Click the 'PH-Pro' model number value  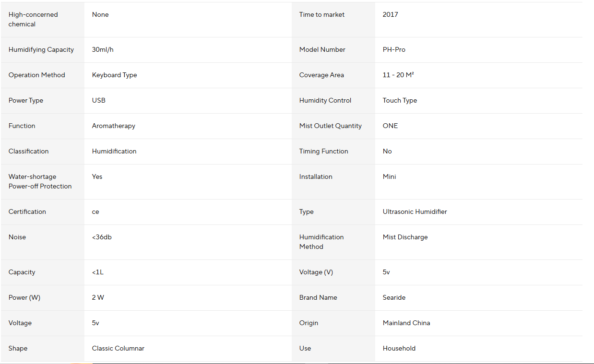click(x=394, y=50)
